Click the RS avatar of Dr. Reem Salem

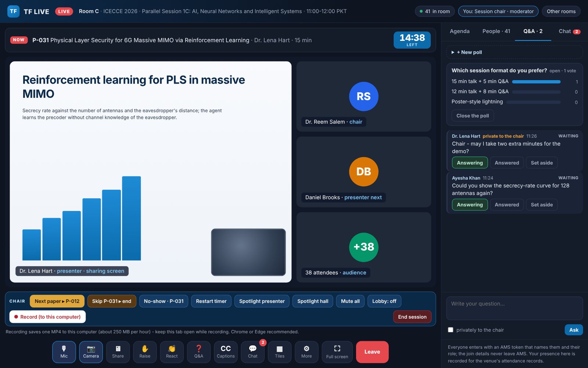point(363,96)
